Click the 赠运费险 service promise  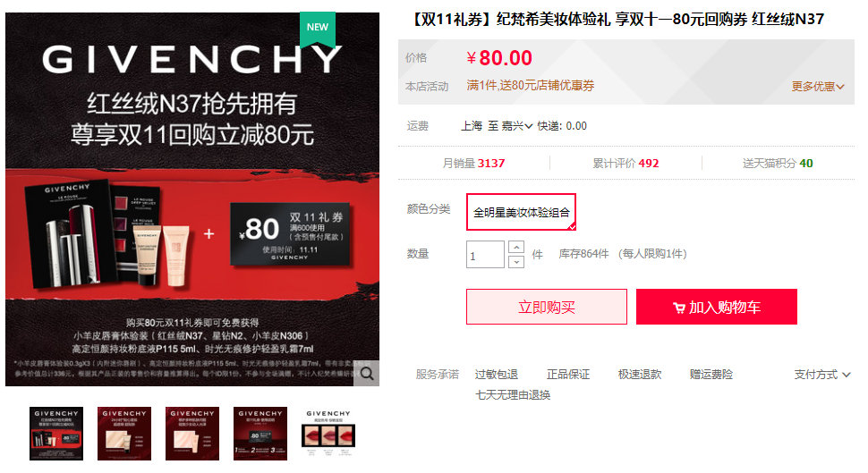(x=711, y=375)
